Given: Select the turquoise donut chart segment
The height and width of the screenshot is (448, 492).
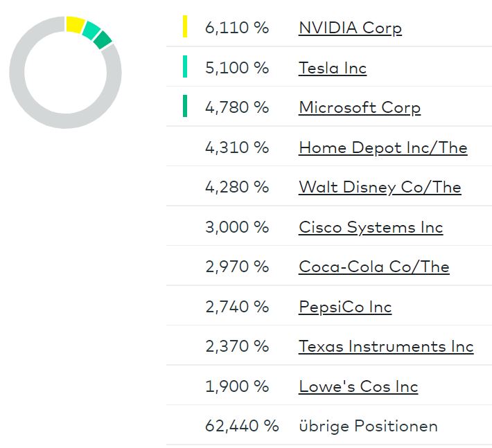Looking at the screenshot, I should [x=91, y=30].
